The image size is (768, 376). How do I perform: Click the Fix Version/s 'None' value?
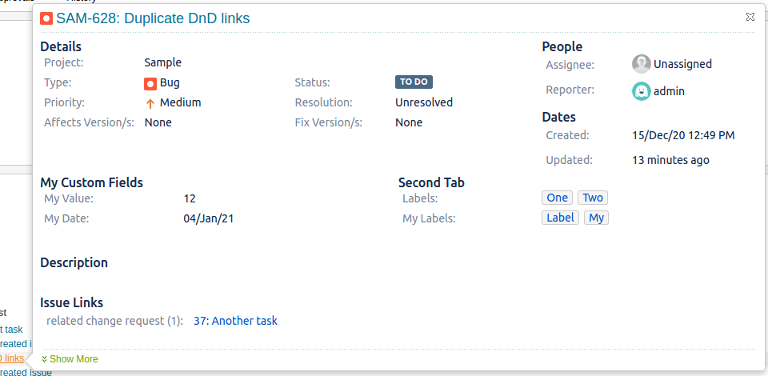pos(408,122)
